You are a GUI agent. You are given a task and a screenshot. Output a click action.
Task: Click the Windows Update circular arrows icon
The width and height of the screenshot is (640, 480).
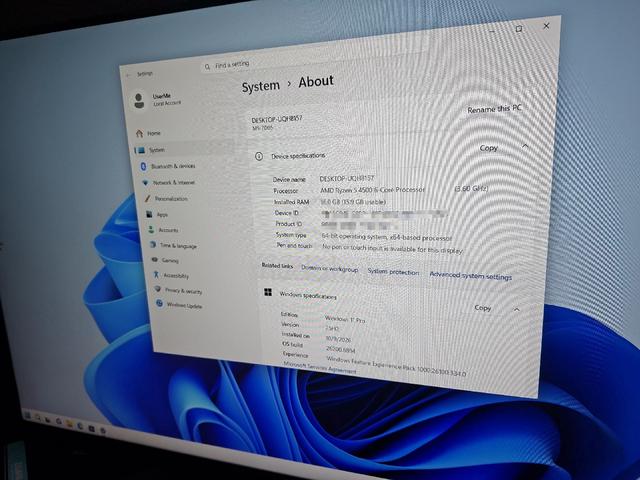click(x=159, y=304)
